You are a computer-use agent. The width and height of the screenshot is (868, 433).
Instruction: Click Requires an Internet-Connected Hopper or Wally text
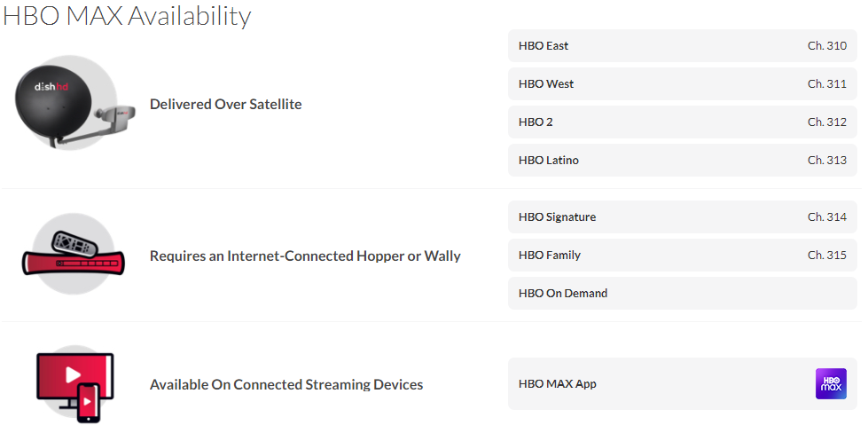click(305, 256)
